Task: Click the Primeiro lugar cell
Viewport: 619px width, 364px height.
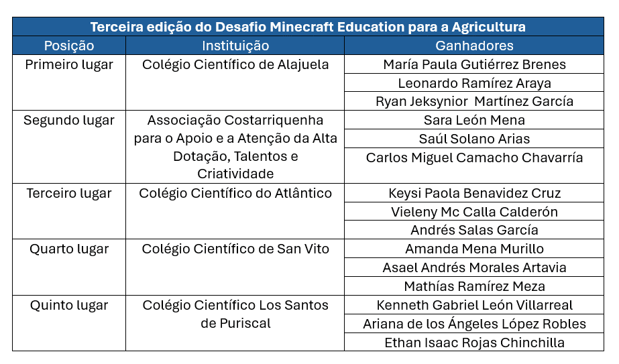Action: pos(69,82)
